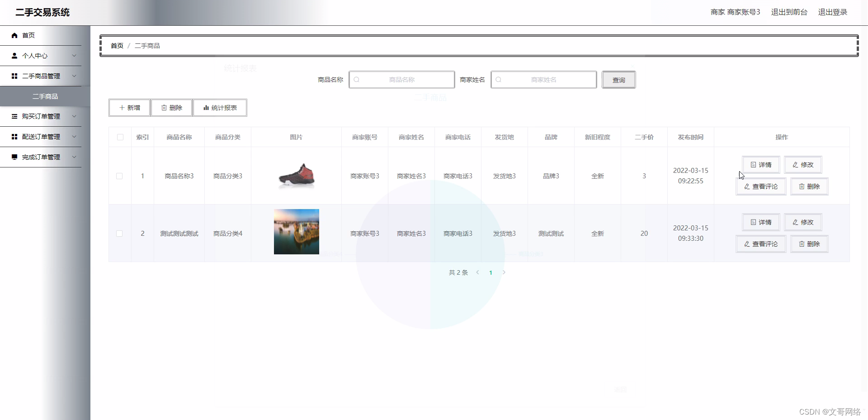
Task: Click 退出登录 to log out
Action: point(833,12)
